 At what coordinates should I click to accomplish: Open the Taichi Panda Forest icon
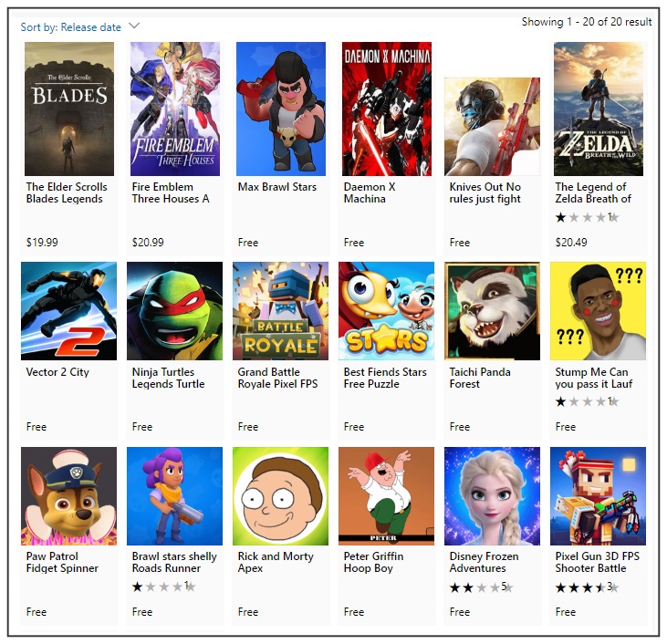pyautogui.click(x=492, y=311)
